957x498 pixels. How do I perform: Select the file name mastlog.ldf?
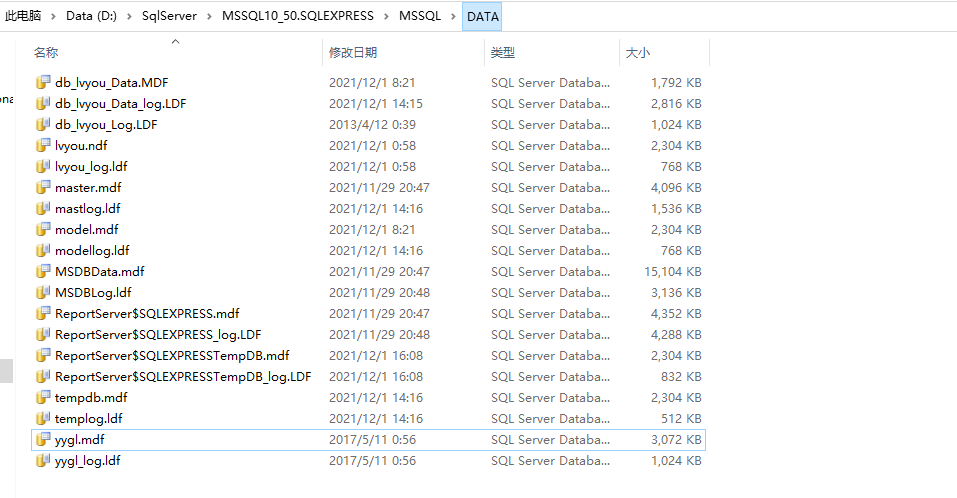(x=88, y=209)
